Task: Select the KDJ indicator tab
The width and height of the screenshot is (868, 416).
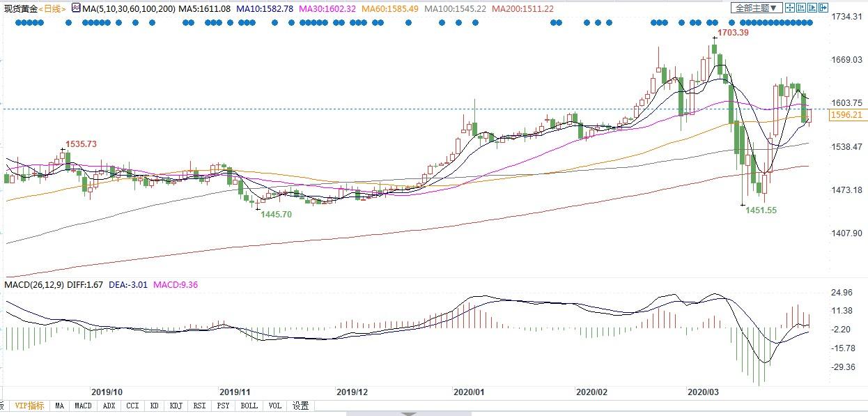Action: [x=176, y=406]
